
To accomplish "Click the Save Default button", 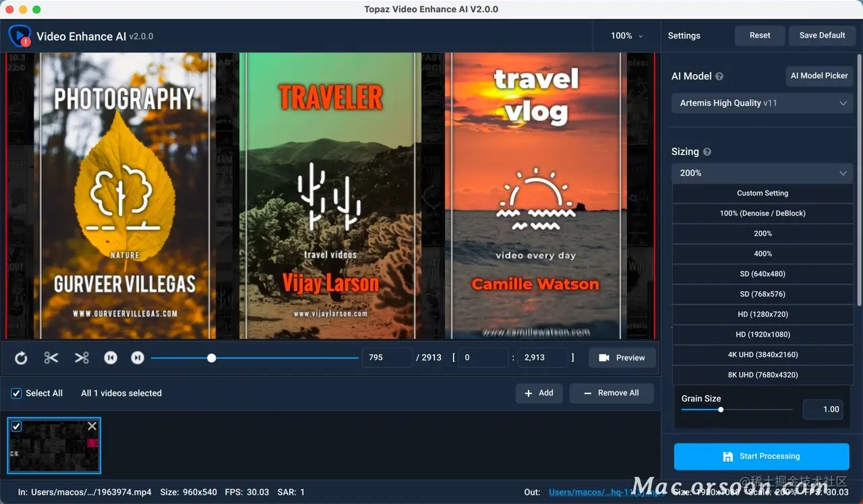I will click(822, 36).
